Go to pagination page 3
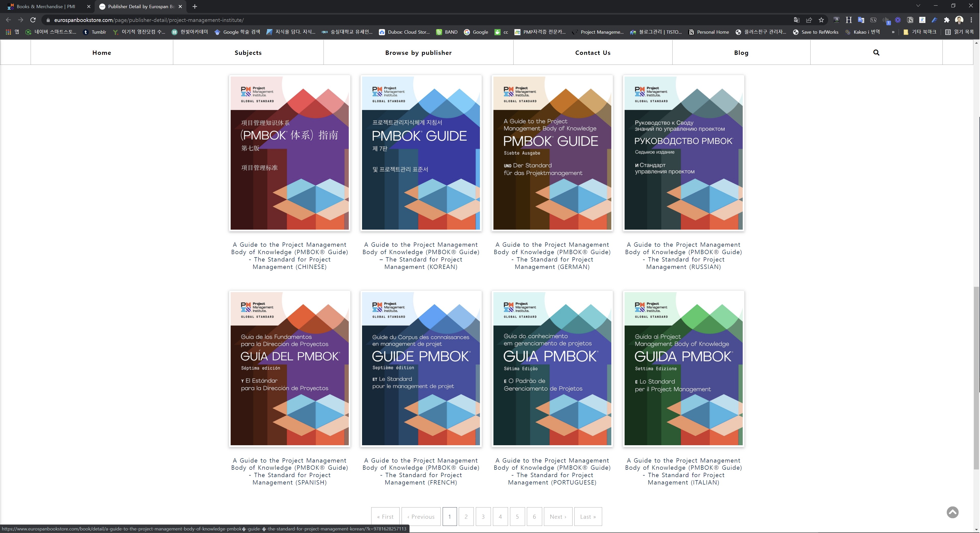This screenshot has height=533, width=980. coord(483,516)
